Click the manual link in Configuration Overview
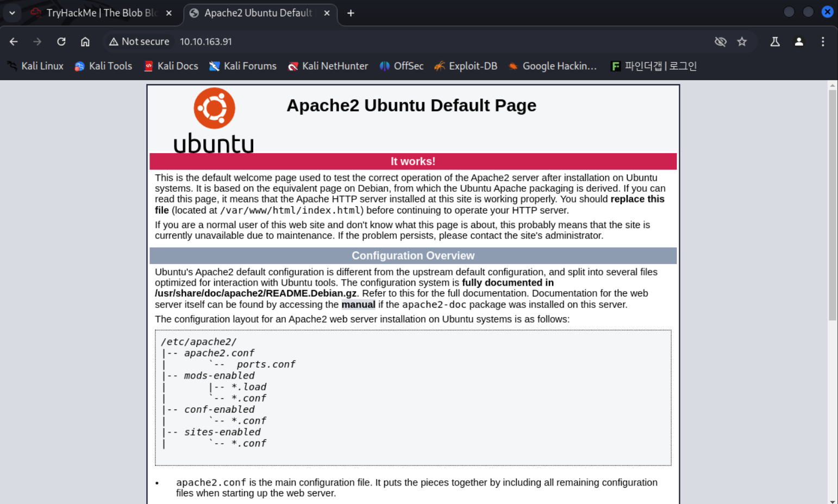The height and width of the screenshot is (504, 838). 358,305
